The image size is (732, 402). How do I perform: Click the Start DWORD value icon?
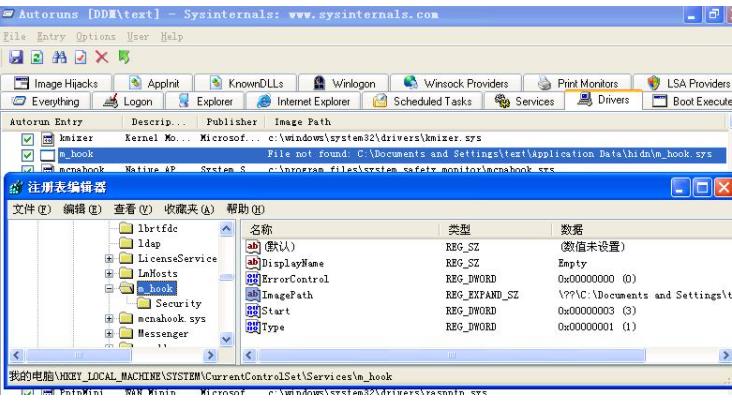pos(253,310)
